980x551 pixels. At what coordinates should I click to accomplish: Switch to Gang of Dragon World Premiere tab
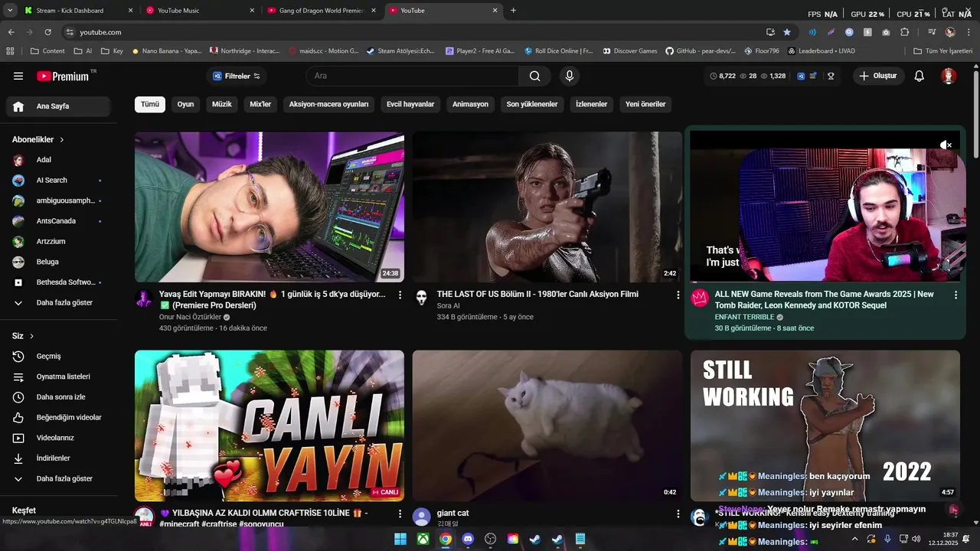click(321, 10)
